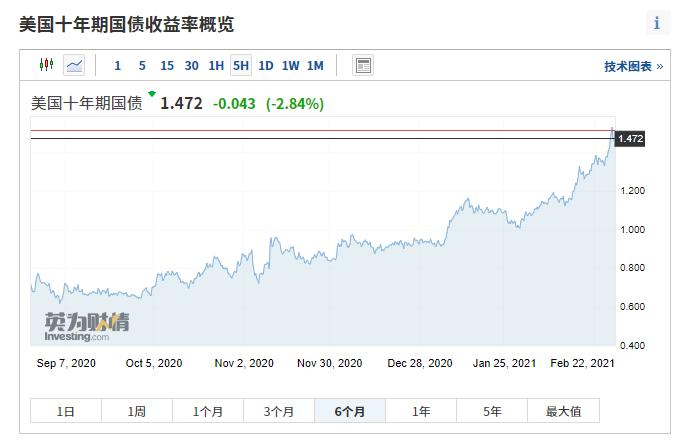
Task: Click the Dec 28, 2020 axis date
Action: pyautogui.click(x=420, y=363)
